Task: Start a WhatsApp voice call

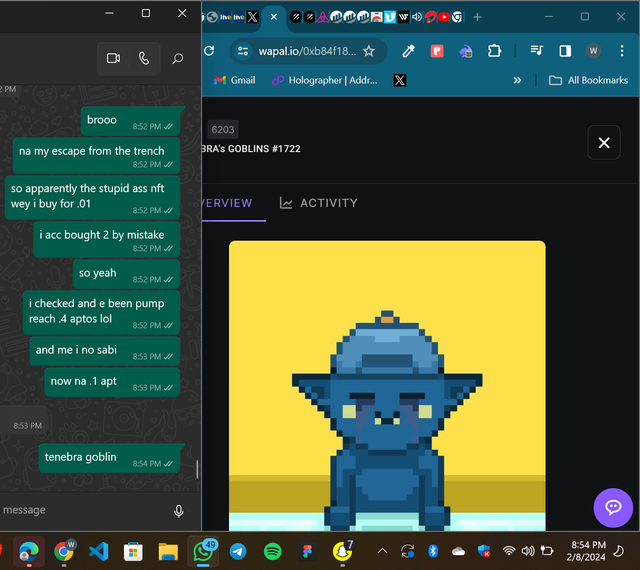Action: tap(144, 58)
